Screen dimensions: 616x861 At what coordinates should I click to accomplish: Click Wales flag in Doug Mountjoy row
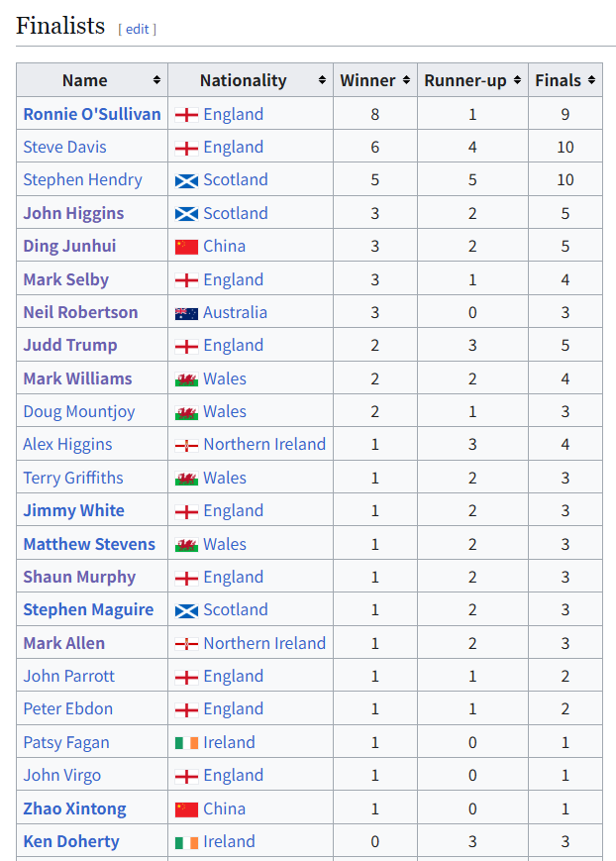(x=186, y=412)
